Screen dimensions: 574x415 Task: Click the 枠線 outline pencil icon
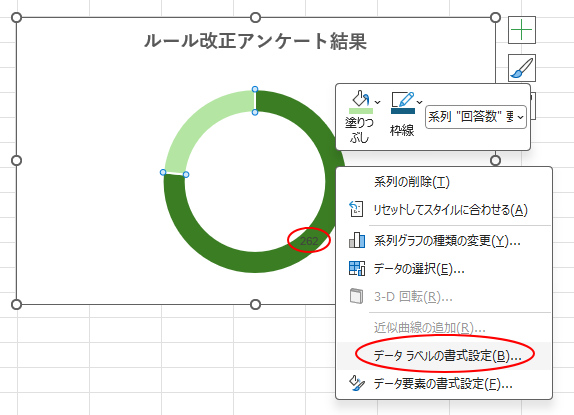pos(402,99)
